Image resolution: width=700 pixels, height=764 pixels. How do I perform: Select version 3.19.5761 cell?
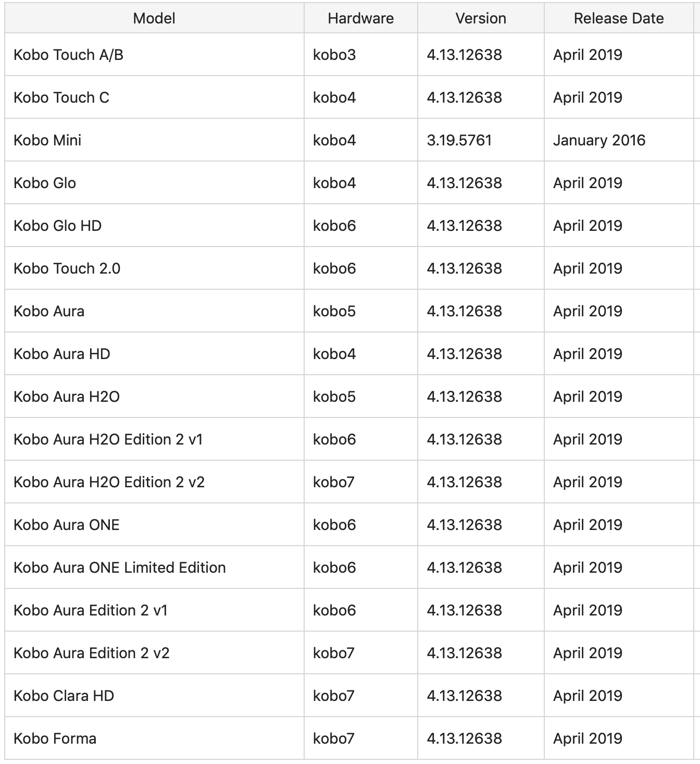[481, 140]
